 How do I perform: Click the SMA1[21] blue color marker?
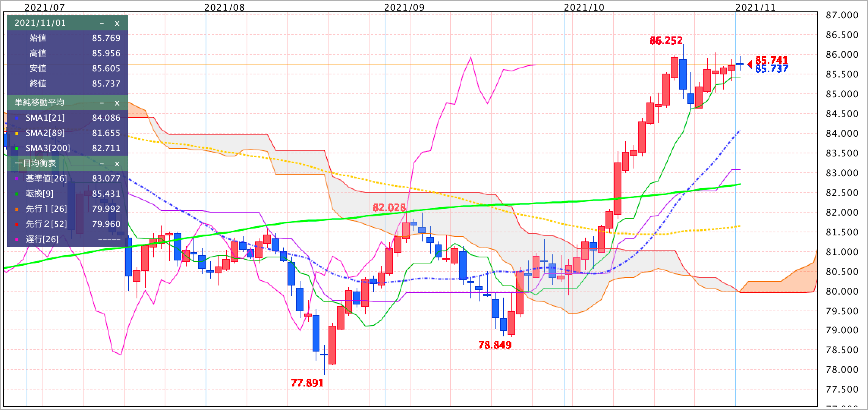coord(17,118)
